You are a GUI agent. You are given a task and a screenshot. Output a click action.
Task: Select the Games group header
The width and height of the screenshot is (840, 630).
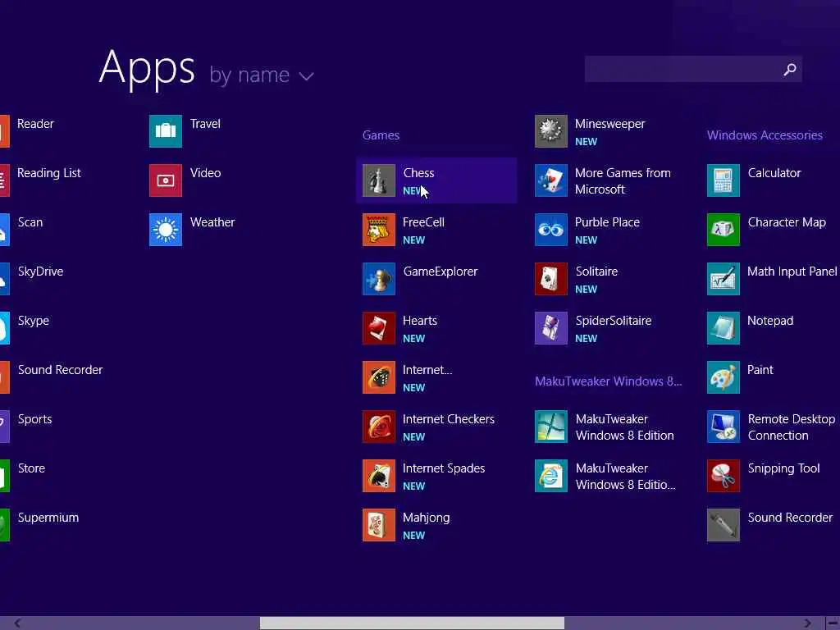[381, 135]
